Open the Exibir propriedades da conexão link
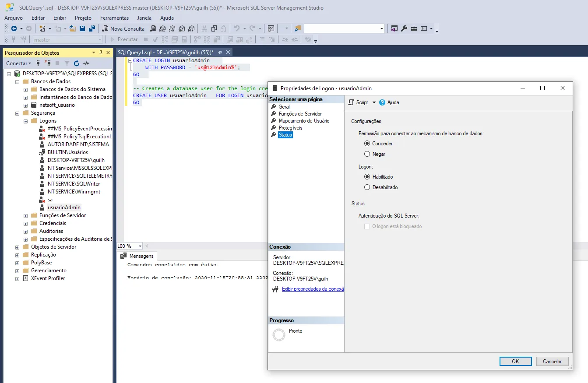 click(313, 289)
